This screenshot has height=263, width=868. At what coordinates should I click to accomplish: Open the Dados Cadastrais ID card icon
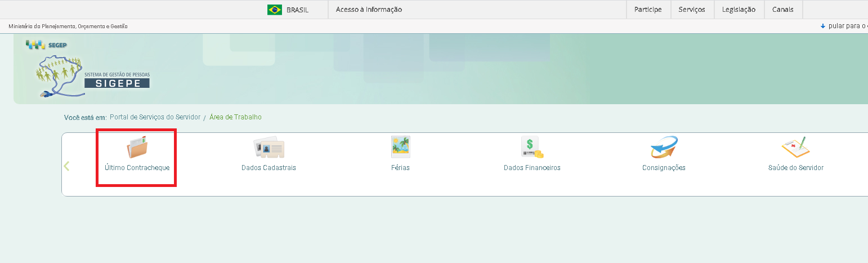pyautogui.click(x=269, y=148)
